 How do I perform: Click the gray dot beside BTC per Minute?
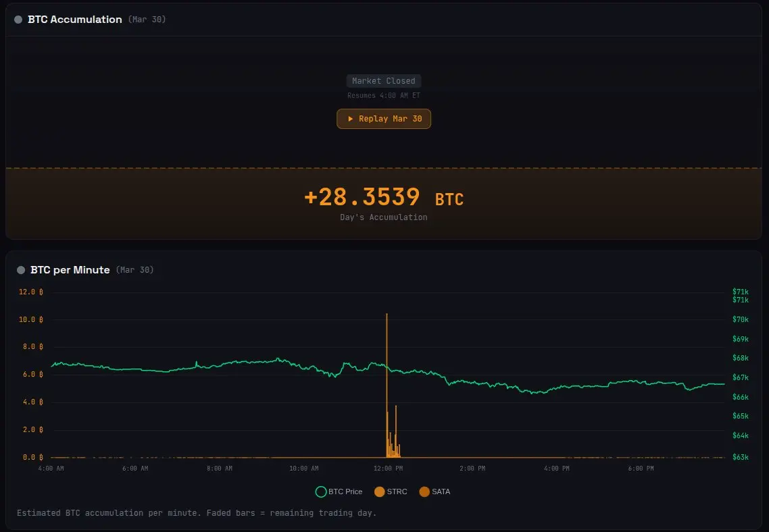click(20, 270)
